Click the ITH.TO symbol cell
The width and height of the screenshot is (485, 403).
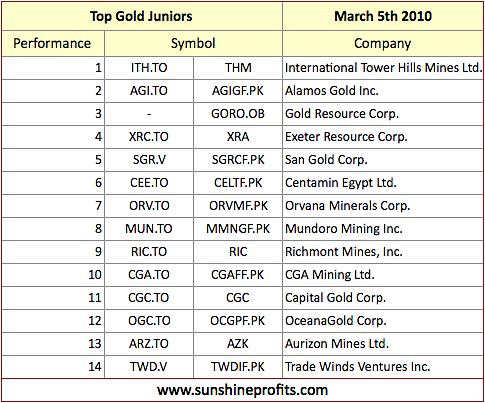click(x=149, y=68)
